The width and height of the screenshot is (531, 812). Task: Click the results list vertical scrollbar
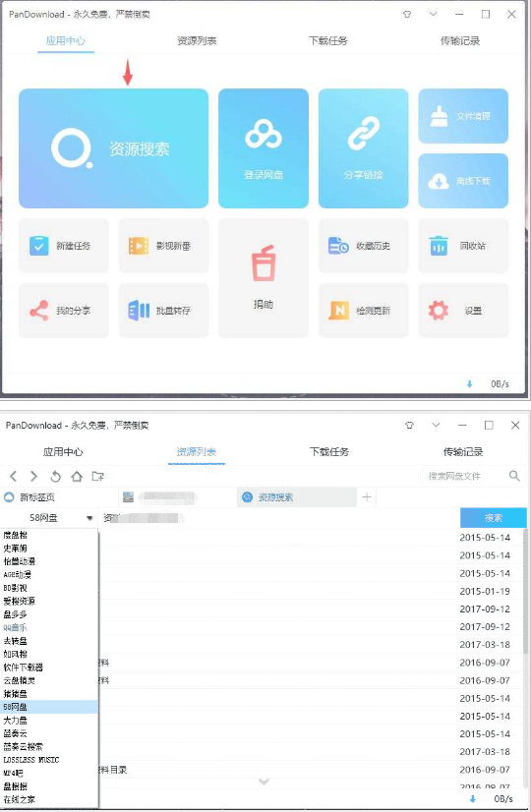click(x=525, y=591)
